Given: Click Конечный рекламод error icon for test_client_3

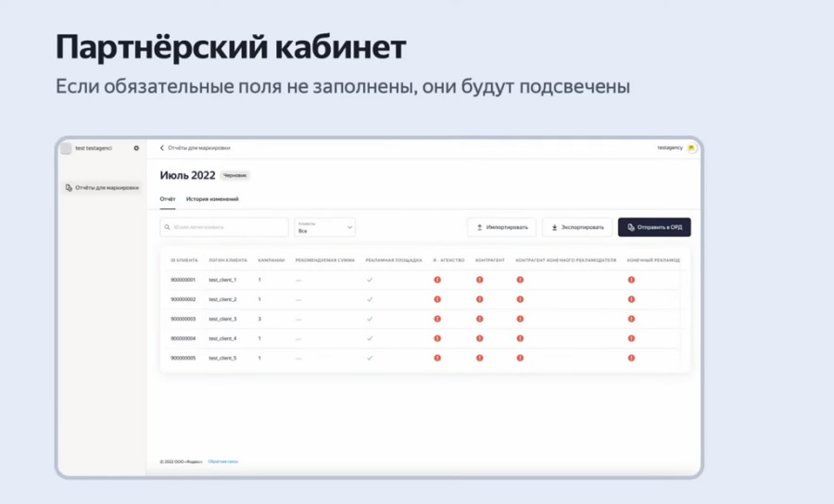Looking at the screenshot, I should click(631, 319).
